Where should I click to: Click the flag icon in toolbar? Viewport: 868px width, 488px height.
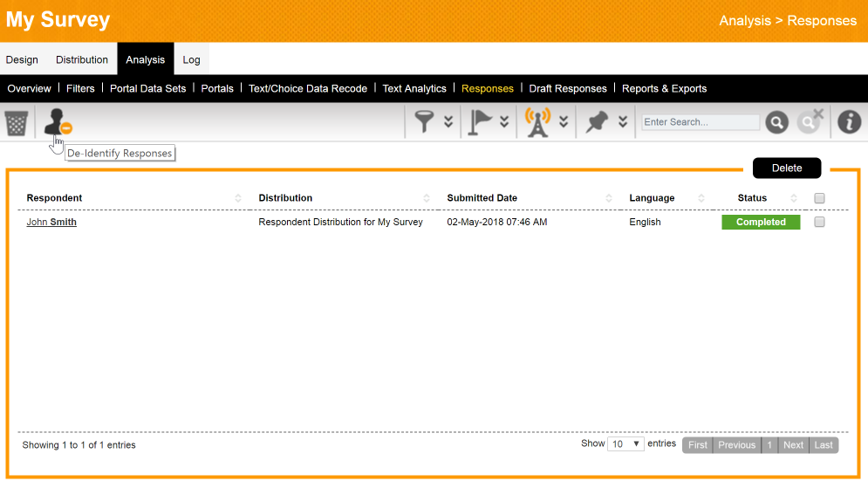(481, 122)
